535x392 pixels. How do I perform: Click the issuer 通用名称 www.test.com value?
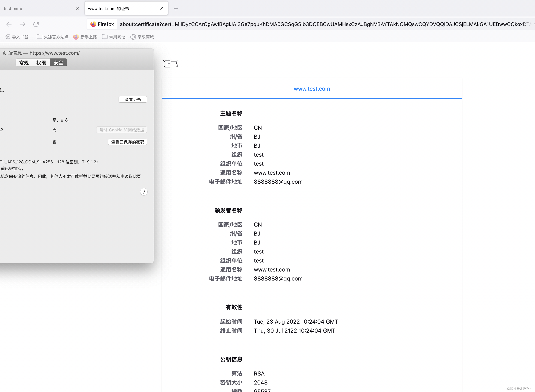(272, 270)
